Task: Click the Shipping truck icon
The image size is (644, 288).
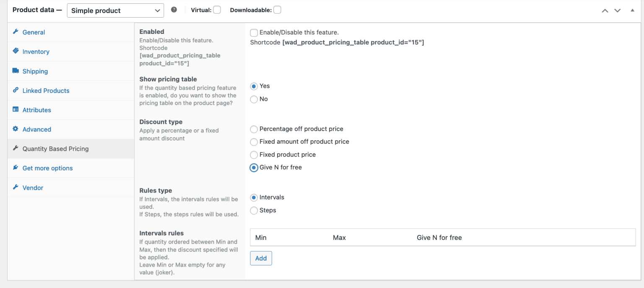Action: pyautogui.click(x=16, y=71)
